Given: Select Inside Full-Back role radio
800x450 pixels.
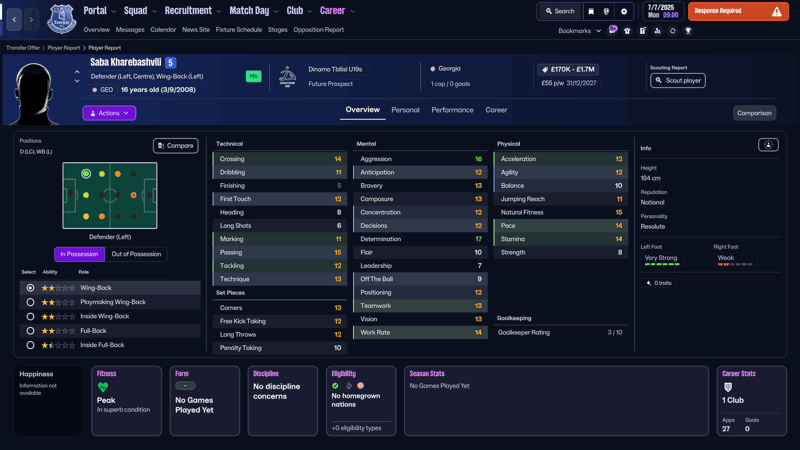Looking at the screenshot, I should pyautogui.click(x=30, y=345).
